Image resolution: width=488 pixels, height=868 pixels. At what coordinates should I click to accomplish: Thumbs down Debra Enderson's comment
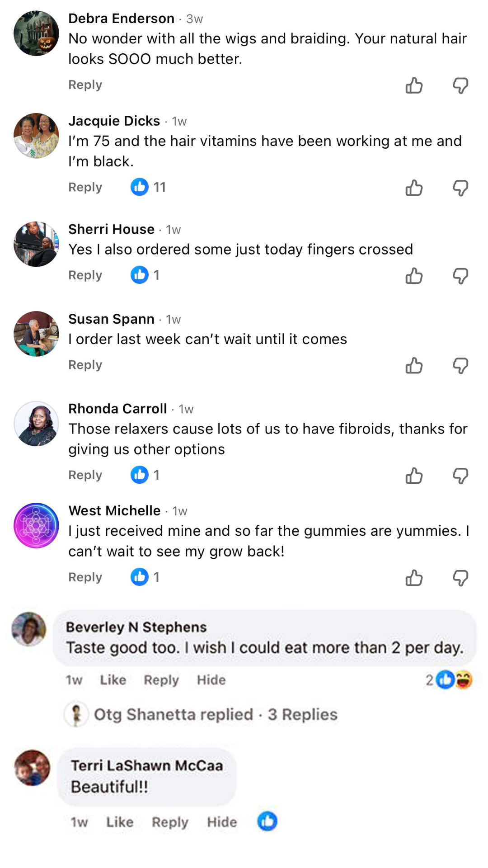pos(460,85)
